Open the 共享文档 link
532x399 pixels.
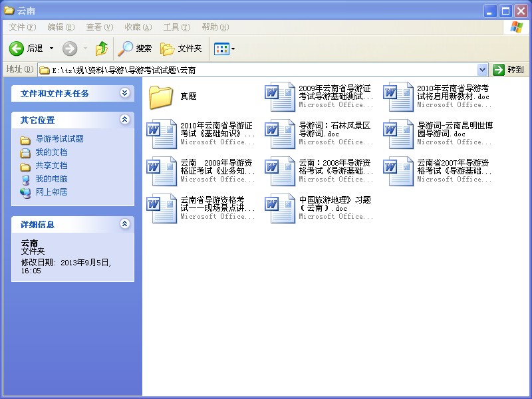[52, 165]
